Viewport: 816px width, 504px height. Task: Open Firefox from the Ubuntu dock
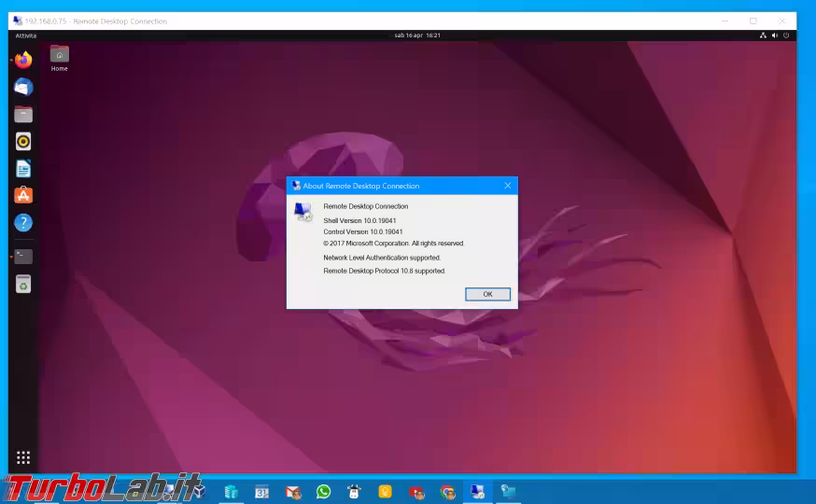pos(23,60)
